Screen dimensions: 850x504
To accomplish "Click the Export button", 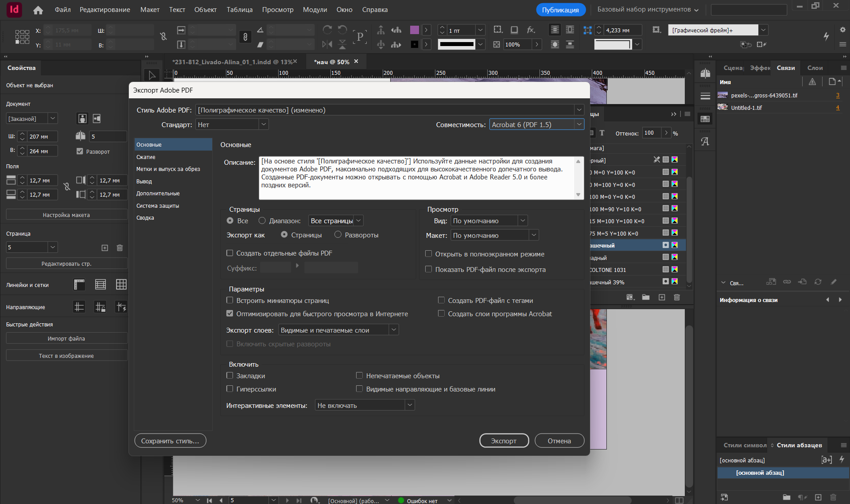I will click(x=504, y=441).
